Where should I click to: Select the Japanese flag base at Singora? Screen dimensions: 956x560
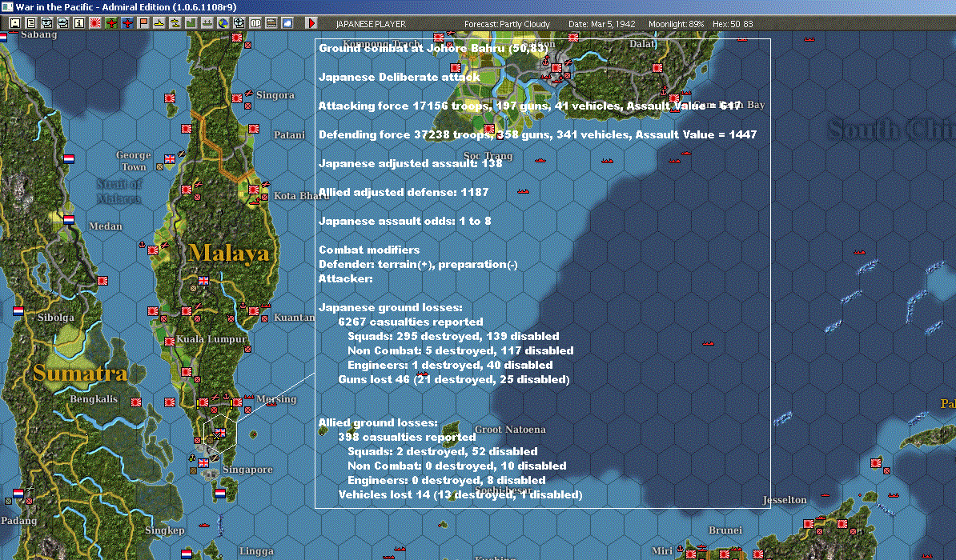point(237,98)
